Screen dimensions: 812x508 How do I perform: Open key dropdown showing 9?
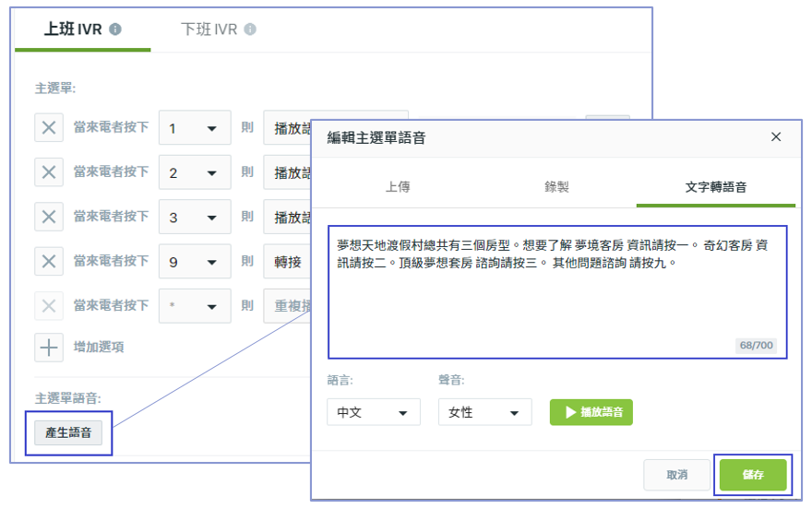pyautogui.click(x=195, y=261)
